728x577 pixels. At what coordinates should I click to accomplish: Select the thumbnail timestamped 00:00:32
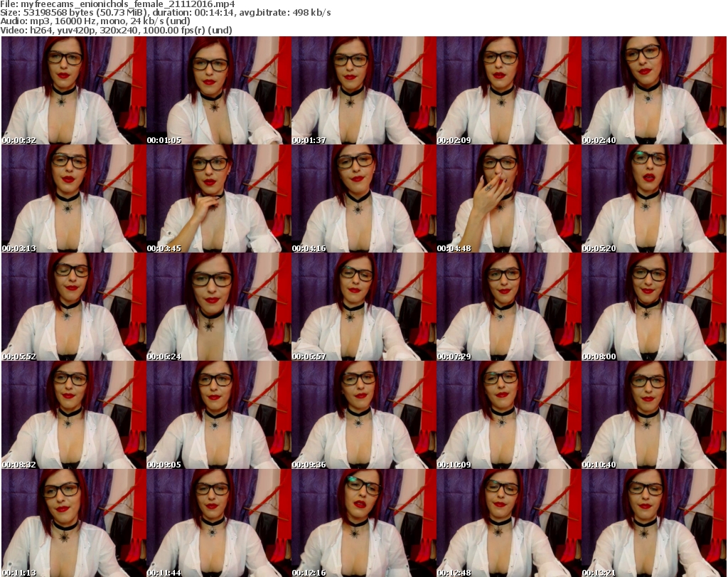[x=74, y=90]
